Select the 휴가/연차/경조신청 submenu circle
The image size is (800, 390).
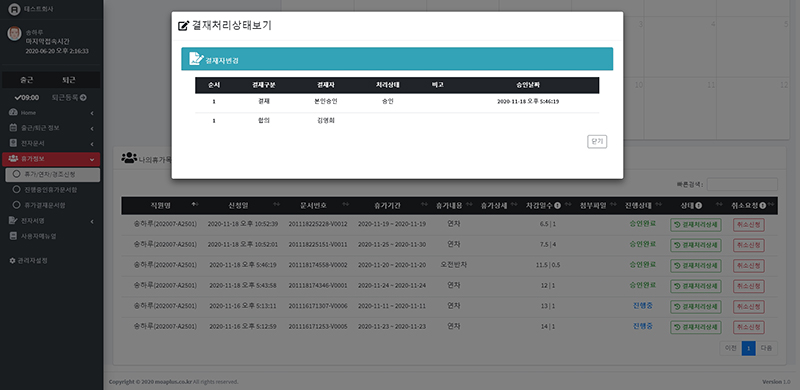point(16,174)
